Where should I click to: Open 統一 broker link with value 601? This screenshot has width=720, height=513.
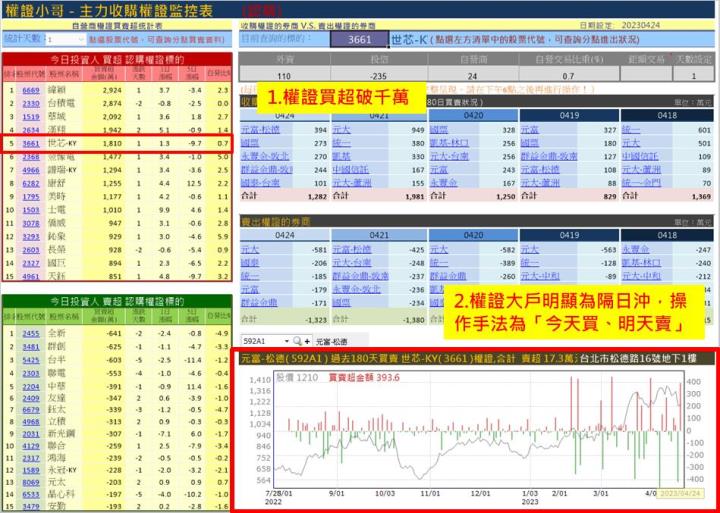(x=631, y=130)
